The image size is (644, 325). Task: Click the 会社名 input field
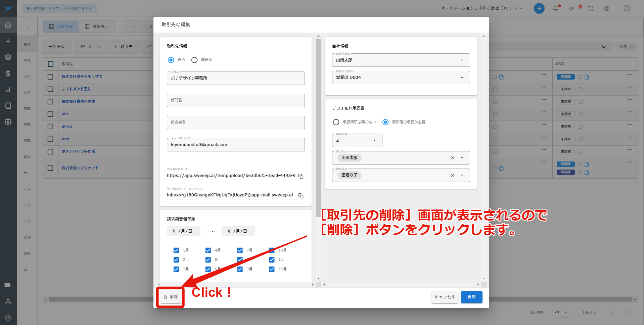[236, 78]
